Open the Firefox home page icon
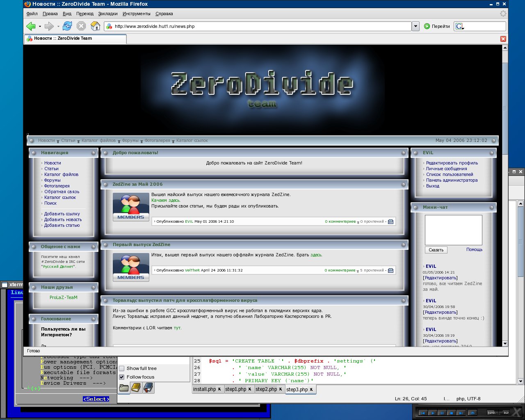 tap(95, 26)
